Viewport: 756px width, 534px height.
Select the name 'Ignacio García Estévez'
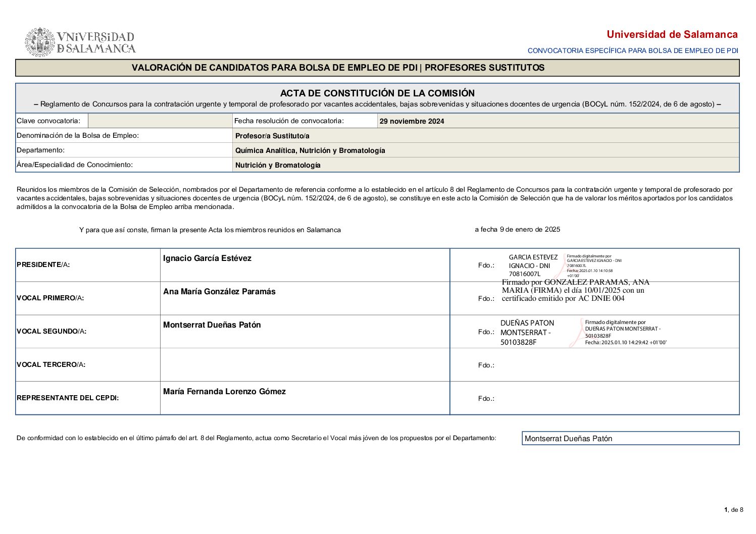[207, 258]
